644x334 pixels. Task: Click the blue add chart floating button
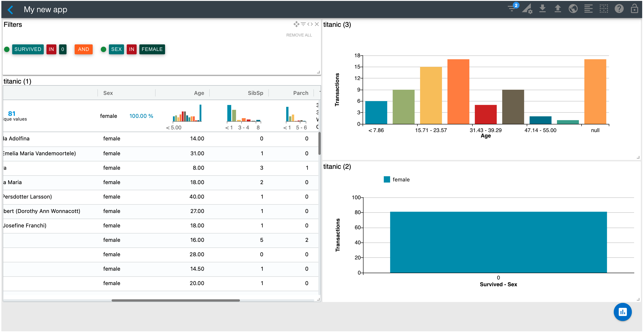coord(623,312)
